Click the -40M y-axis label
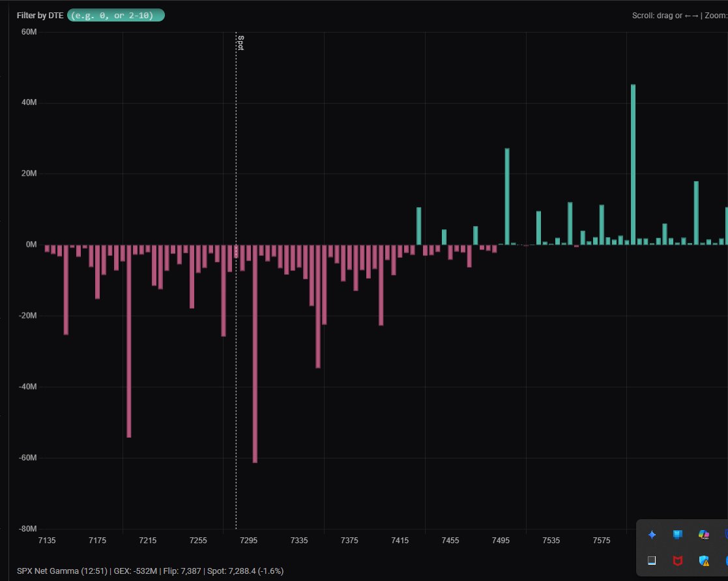Viewport: 728px width, 581px height. (27, 386)
